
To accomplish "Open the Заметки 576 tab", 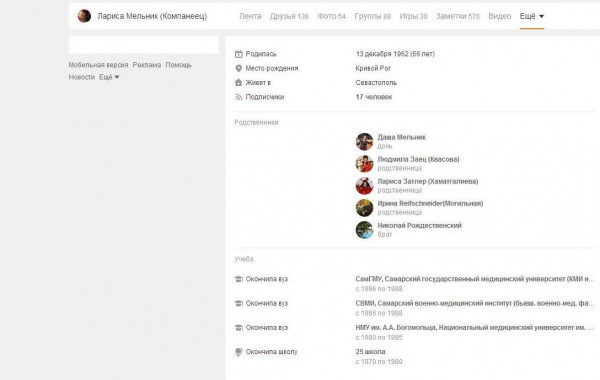I will coord(457,16).
